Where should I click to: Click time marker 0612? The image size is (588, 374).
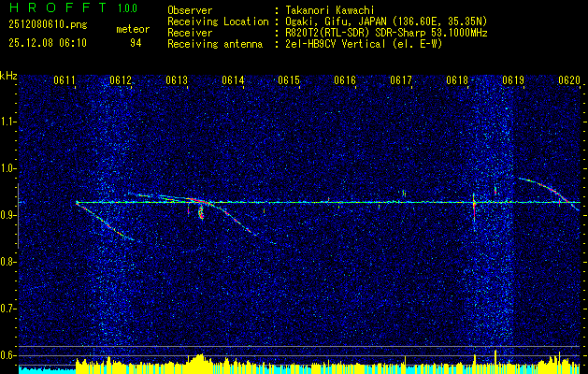pyautogui.click(x=121, y=80)
